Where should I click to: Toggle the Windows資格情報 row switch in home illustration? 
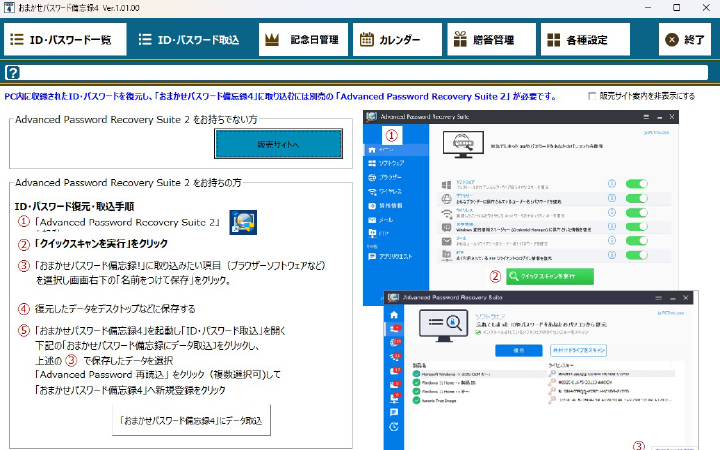(636, 227)
